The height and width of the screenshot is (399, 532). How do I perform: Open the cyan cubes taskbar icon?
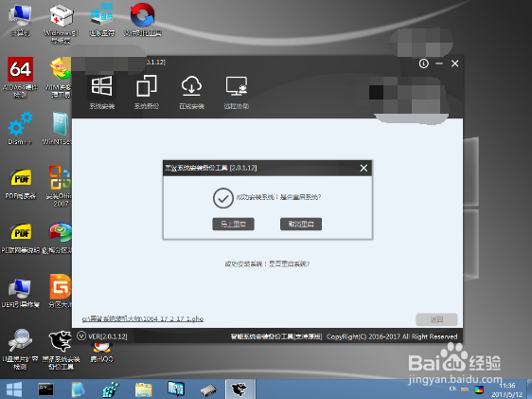[111, 390]
